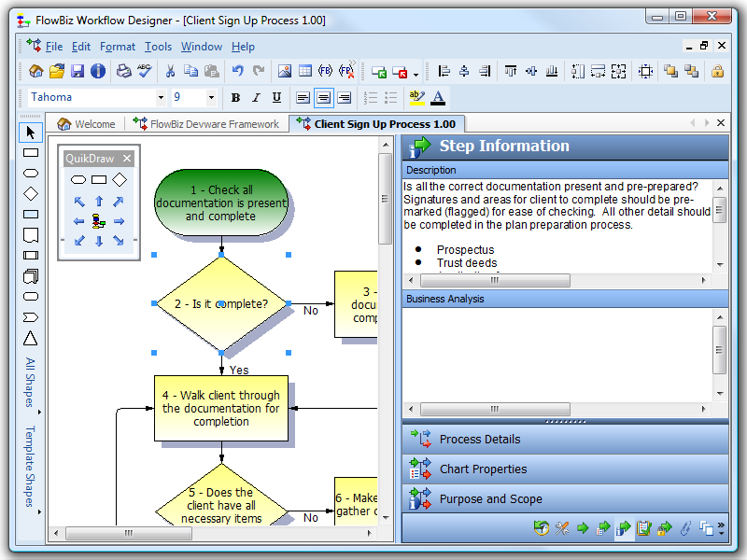747x560 pixels.
Task: Expand the Purpose and Scope section
Action: click(566, 499)
